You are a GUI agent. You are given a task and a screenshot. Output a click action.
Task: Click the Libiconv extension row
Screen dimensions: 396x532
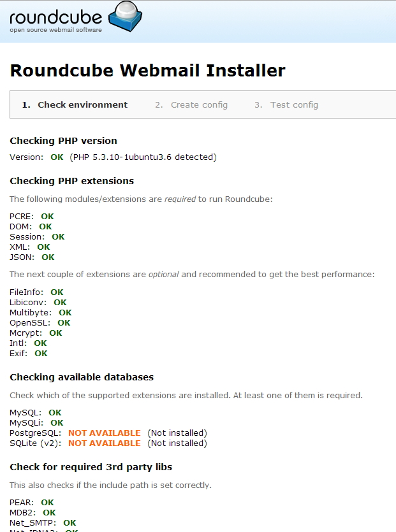[38, 302]
